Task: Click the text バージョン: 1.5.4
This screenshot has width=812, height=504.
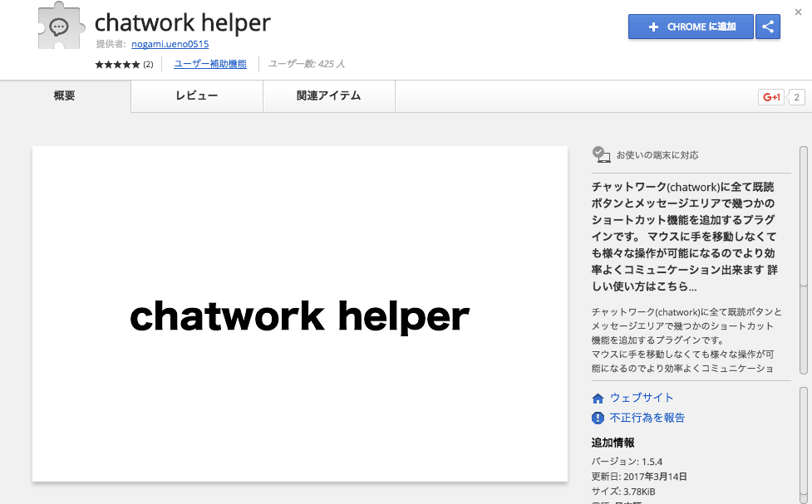Action: pyautogui.click(x=627, y=462)
